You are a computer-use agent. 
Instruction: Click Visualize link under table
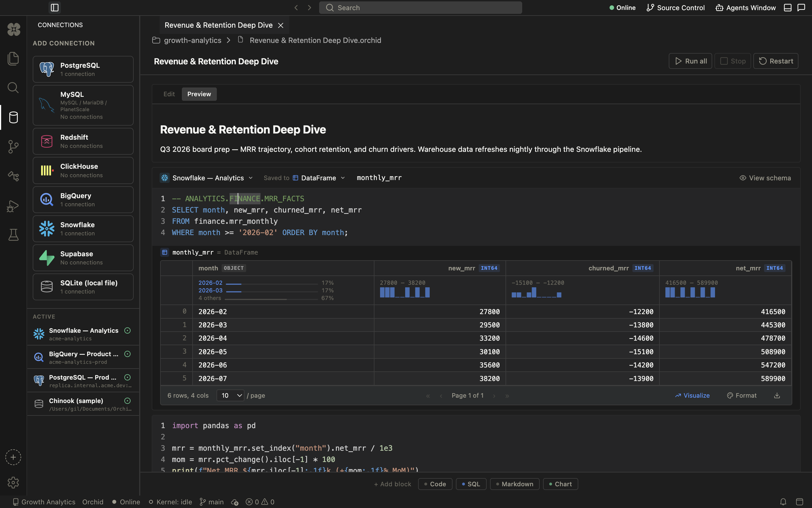click(692, 395)
